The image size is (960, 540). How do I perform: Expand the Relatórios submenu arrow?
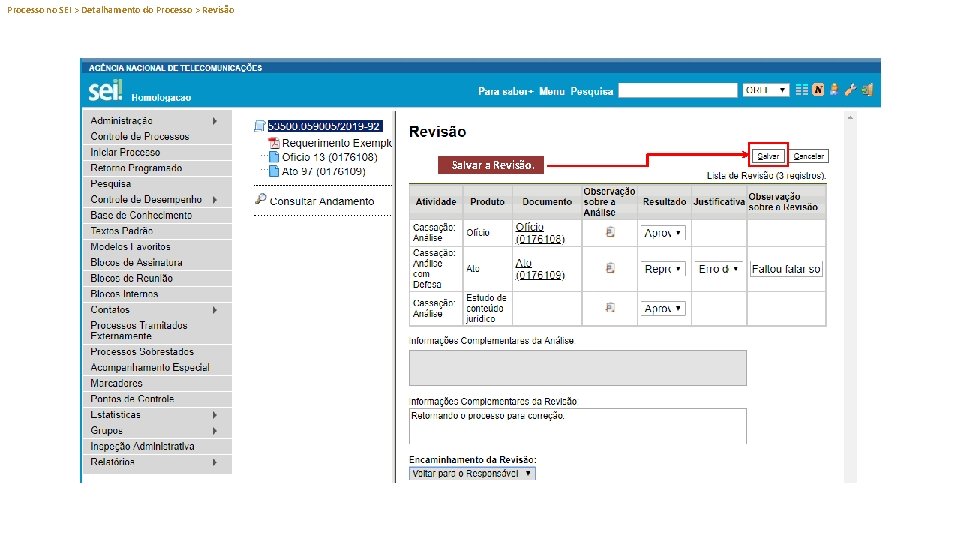click(x=215, y=462)
